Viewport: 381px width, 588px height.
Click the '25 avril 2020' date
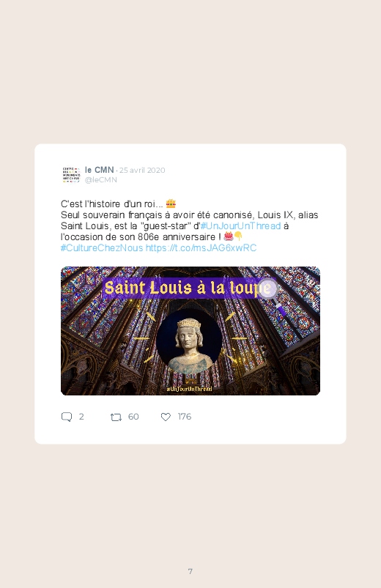coord(142,171)
